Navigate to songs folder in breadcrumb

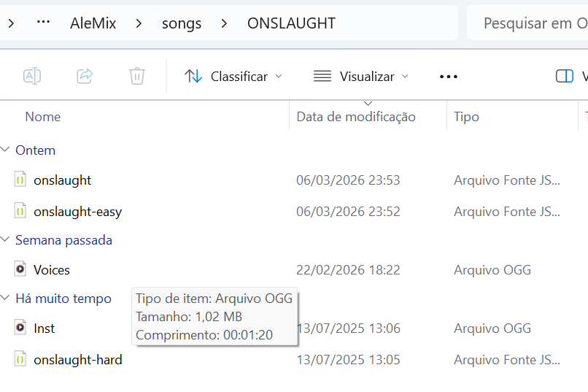(182, 23)
